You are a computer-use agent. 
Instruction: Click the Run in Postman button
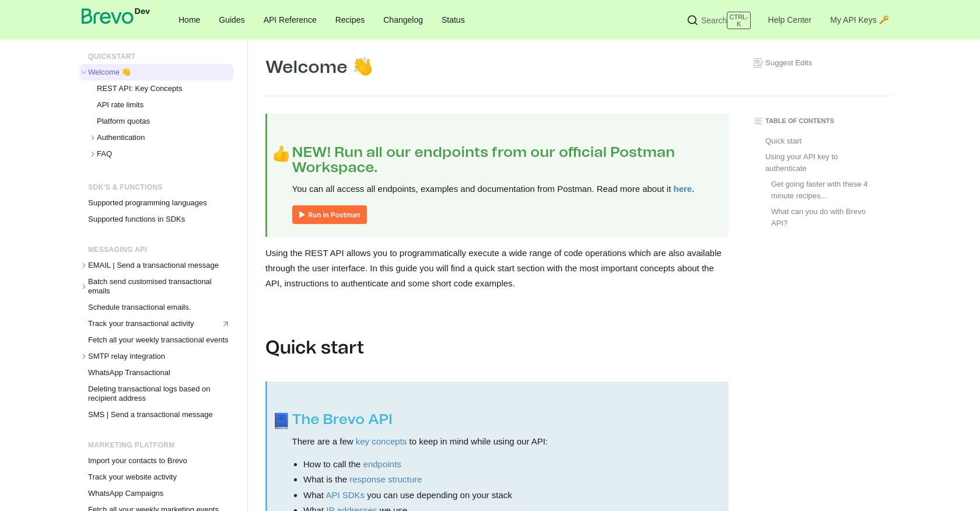pyautogui.click(x=330, y=215)
